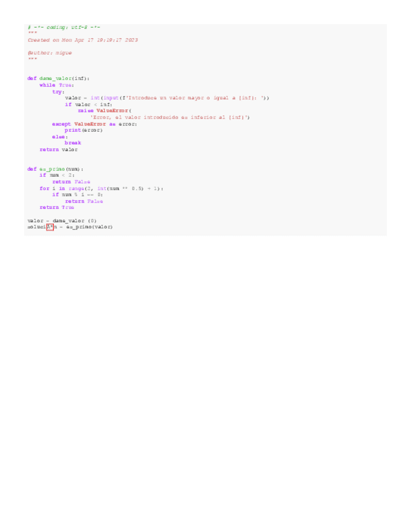Select the 'raise ValueError(' line
Viewport: 411px width, 532px height.
pos(105,110)
